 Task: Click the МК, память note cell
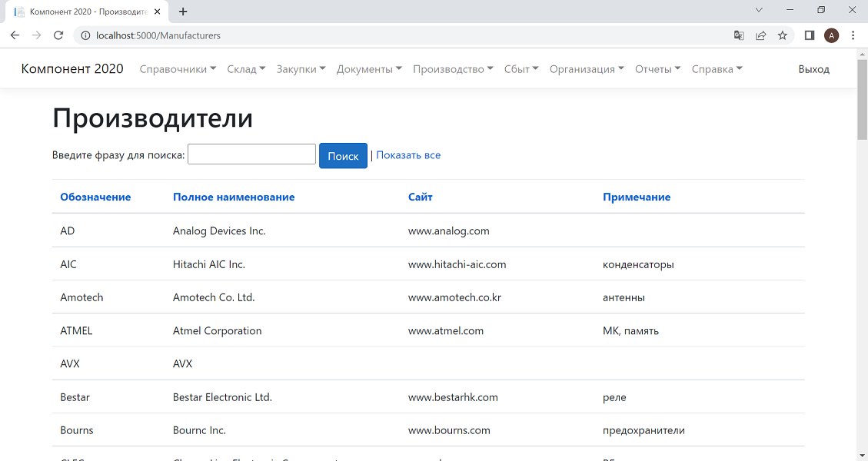630,330
